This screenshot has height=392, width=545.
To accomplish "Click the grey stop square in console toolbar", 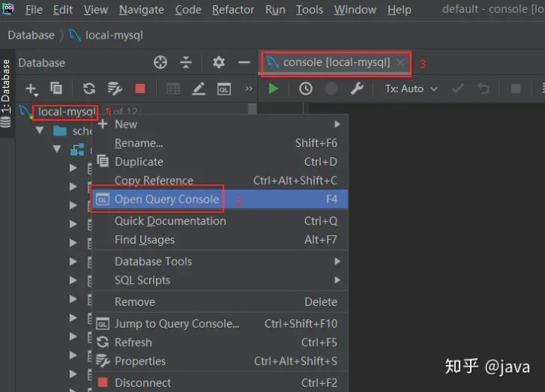I will (515, 89).
